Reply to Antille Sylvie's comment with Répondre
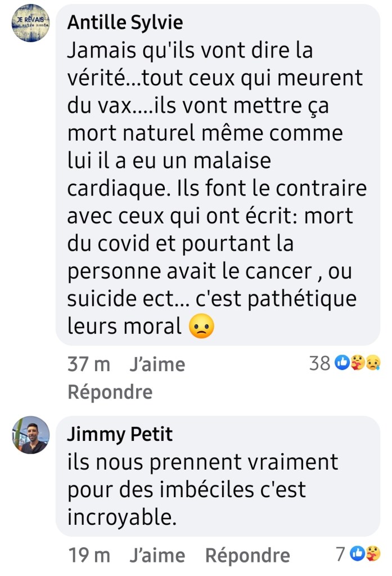Image resolution: width=392 pixels, height=576 pixels. tap(110, 392)
